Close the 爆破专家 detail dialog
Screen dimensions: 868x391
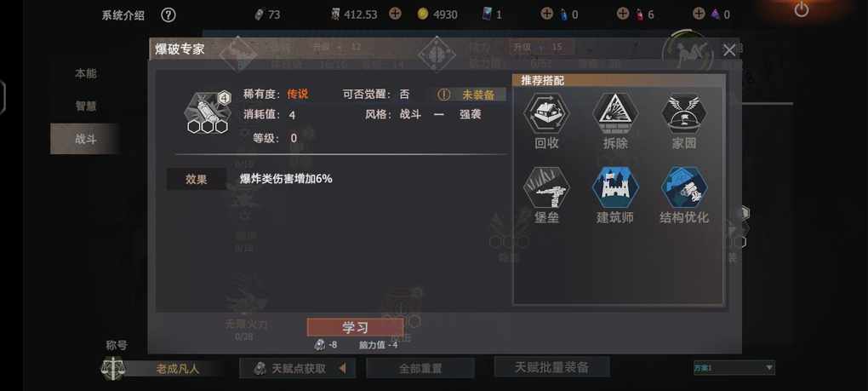coord(729,50)
